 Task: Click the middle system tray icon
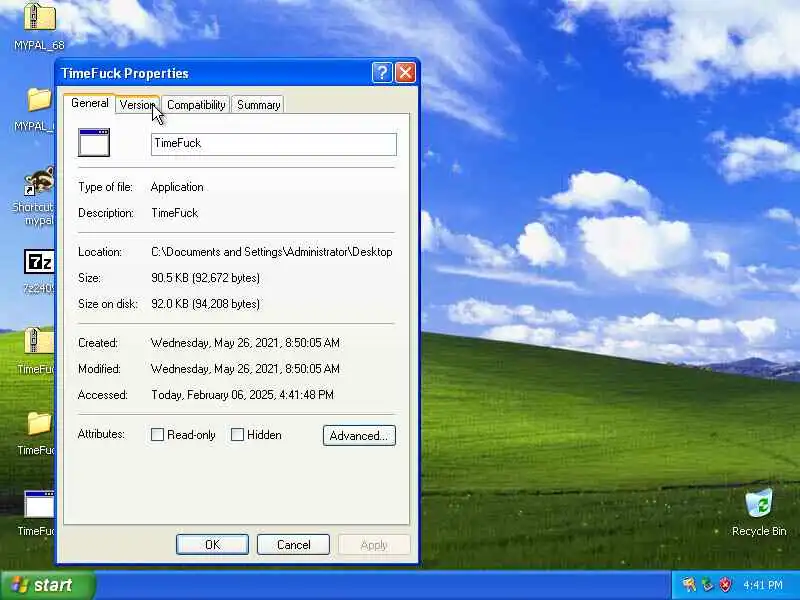[707, 584]
